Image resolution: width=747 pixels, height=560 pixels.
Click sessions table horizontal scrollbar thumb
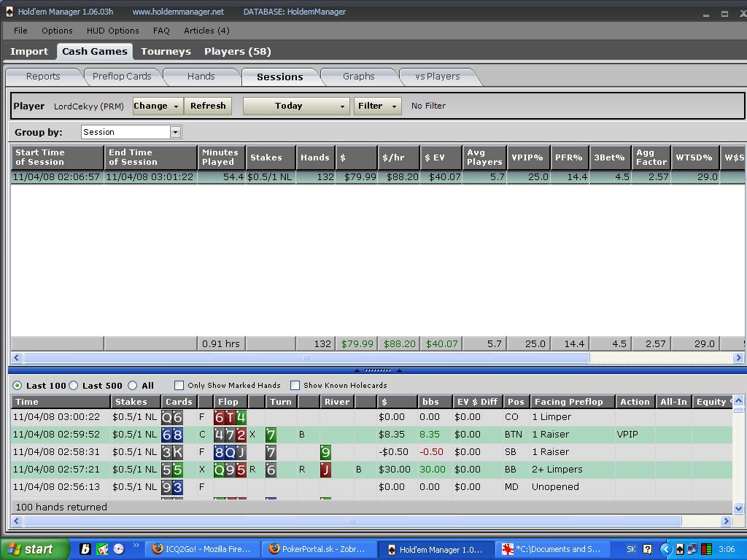tap(306, 357)
